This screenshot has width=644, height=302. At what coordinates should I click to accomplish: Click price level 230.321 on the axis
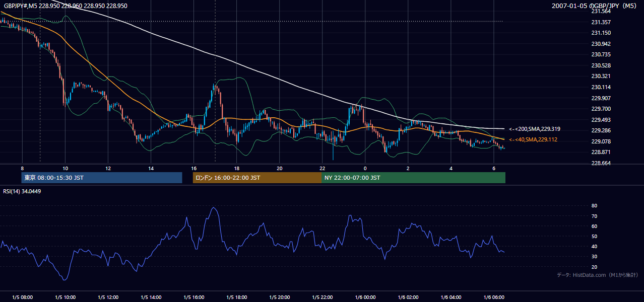point(601,76)
